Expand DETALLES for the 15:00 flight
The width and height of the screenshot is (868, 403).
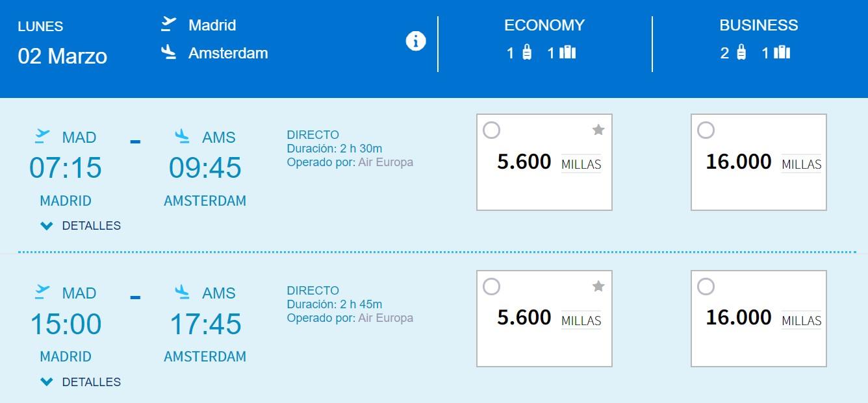(81, 382)
